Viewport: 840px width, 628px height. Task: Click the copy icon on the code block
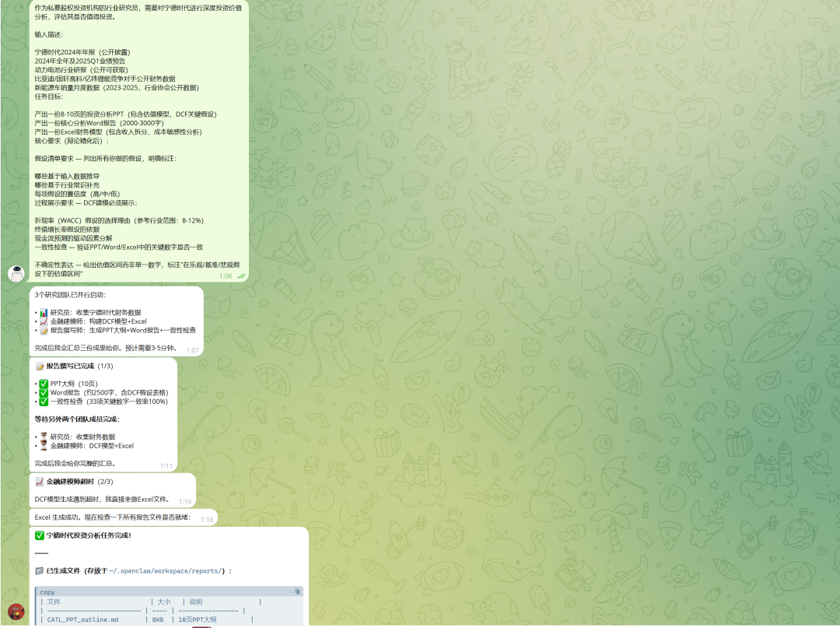(x=297, y=591)
